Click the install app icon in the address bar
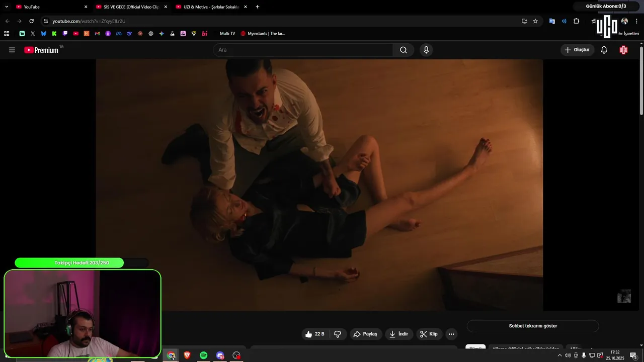This screenshot has height=362, width=644. [524, 21]
